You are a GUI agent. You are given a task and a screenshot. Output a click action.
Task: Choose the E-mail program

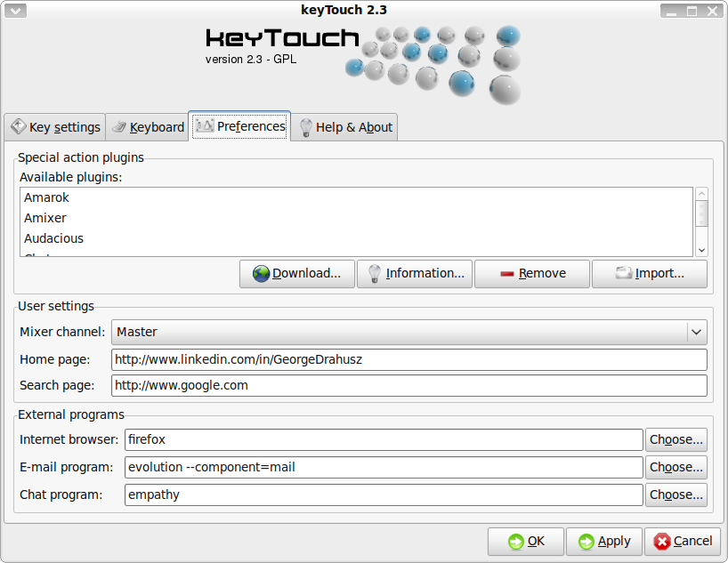(x=676, y=467)
